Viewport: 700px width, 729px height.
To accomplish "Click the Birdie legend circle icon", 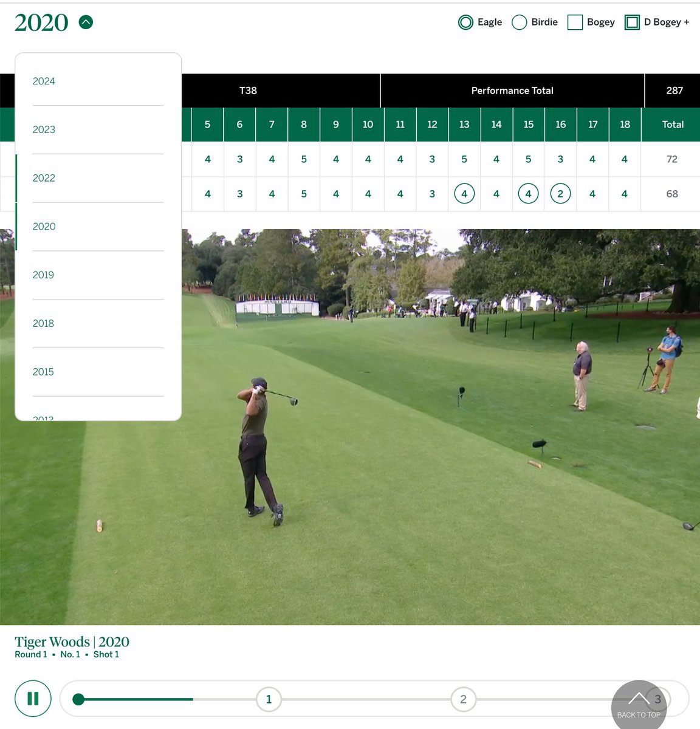I will pyautogui.click(x=520, y=22).
